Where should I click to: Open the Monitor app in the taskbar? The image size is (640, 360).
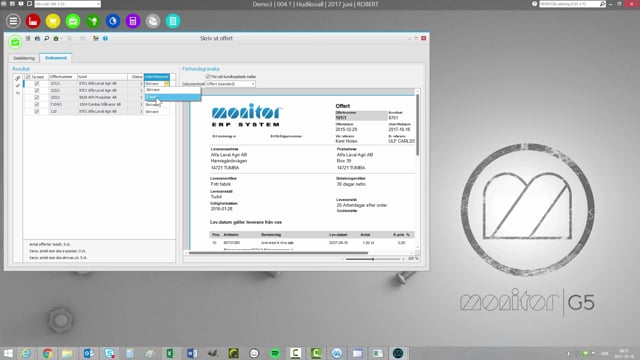398,353
